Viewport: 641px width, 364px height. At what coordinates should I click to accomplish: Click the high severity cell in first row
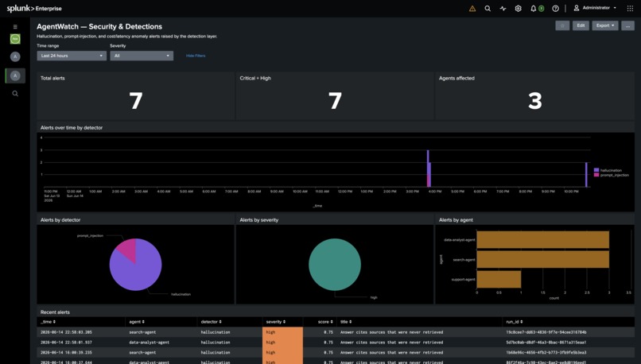(282, 332)
